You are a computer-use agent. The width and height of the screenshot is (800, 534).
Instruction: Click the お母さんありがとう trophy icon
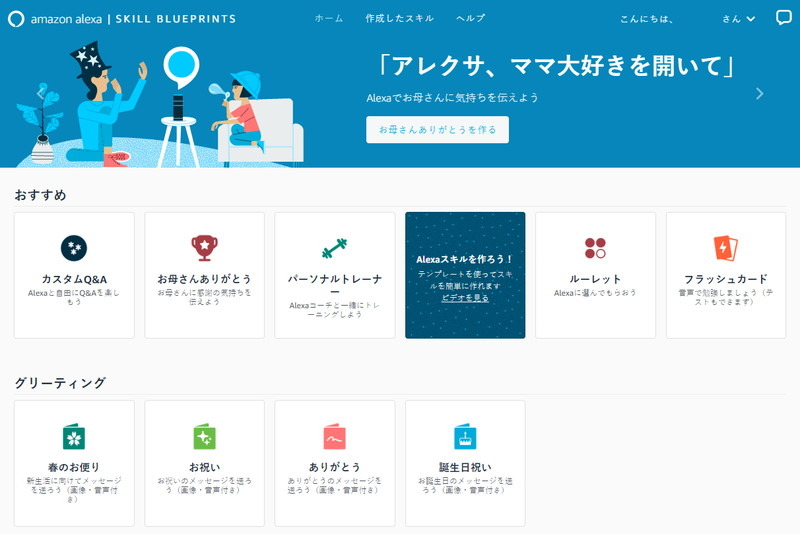click(x=204, y=248)
